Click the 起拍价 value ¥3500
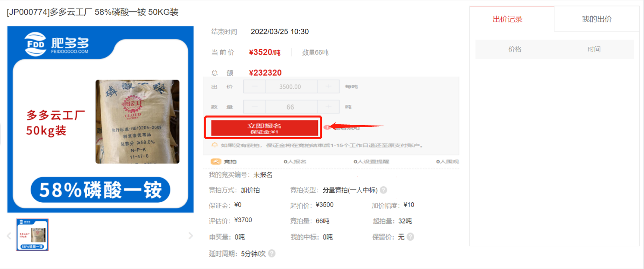Screen dimensions: 644x269 pos(325,205)
